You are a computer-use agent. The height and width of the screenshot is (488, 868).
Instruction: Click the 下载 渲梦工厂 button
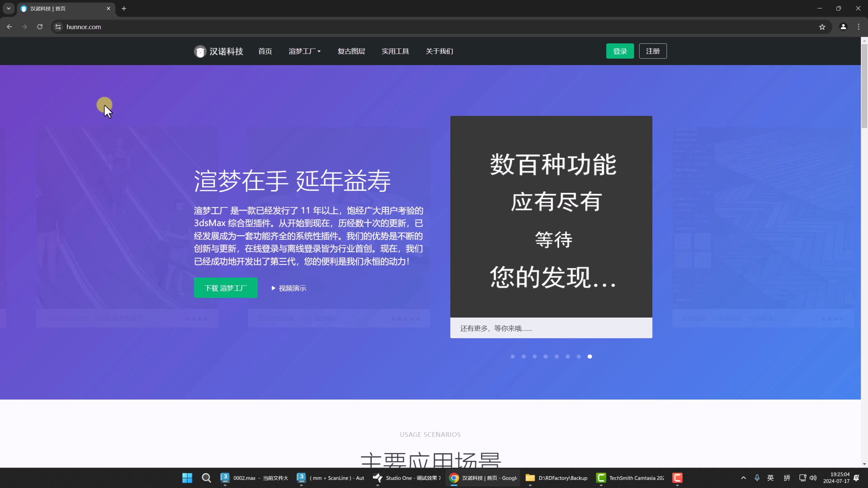click(x=225, y=288)
